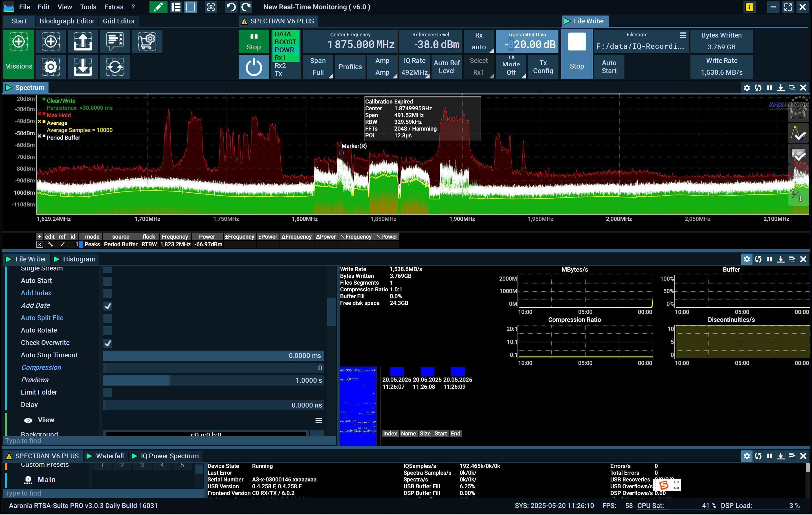This screenshot has height=515, width=812.
Task: Open the Filename hamburger menu
Action: pos(683,35)
